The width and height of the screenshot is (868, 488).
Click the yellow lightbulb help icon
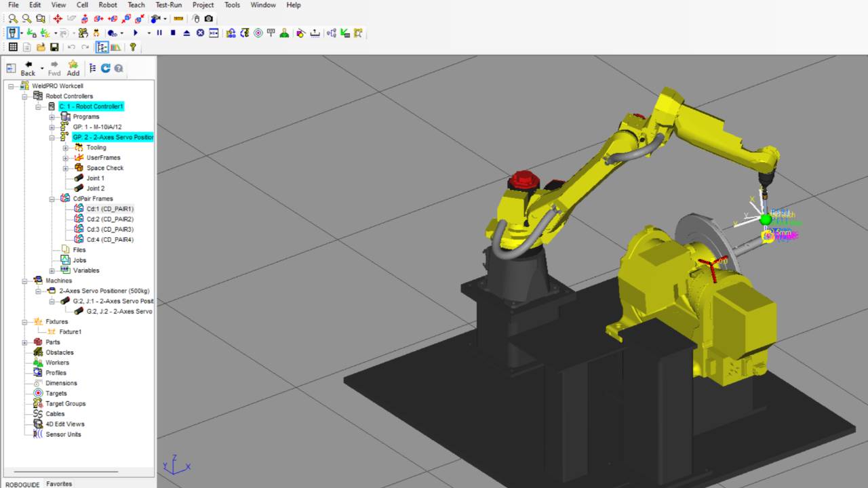tap(133, 47)
